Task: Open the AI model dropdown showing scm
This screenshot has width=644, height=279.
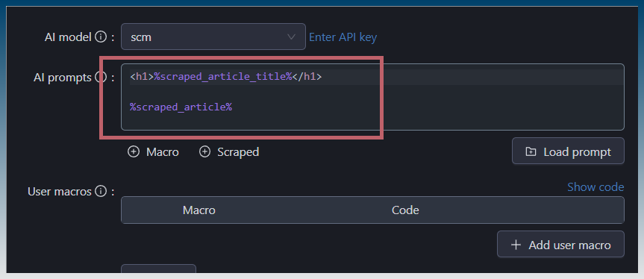Action: click(213, 37)
